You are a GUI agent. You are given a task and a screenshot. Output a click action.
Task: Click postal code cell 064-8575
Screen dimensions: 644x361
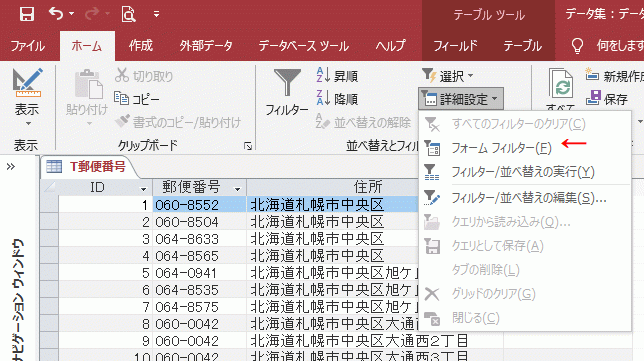(200, 307)
